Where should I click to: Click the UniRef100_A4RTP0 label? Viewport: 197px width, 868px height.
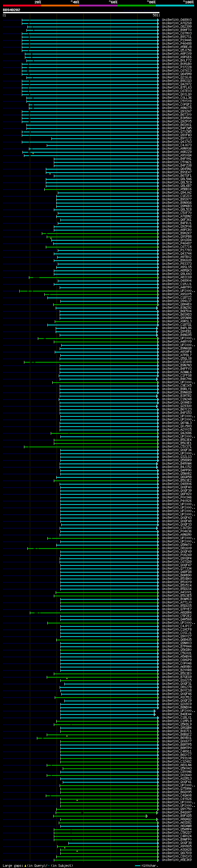click(176, 287)
